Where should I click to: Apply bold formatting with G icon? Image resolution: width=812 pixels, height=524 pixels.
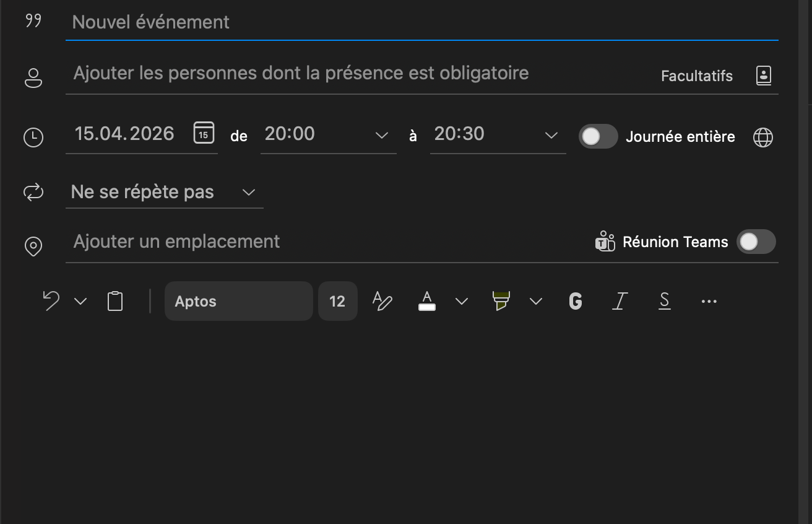[576, 301]
